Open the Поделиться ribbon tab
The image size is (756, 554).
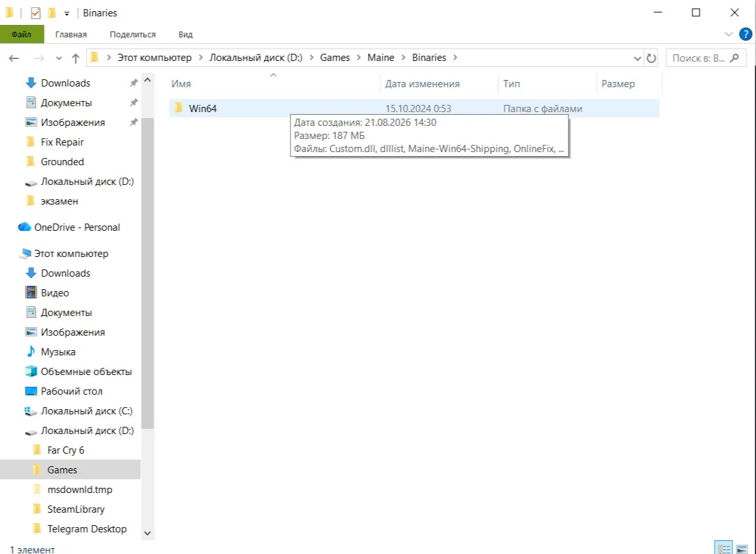tap(132, 34)
